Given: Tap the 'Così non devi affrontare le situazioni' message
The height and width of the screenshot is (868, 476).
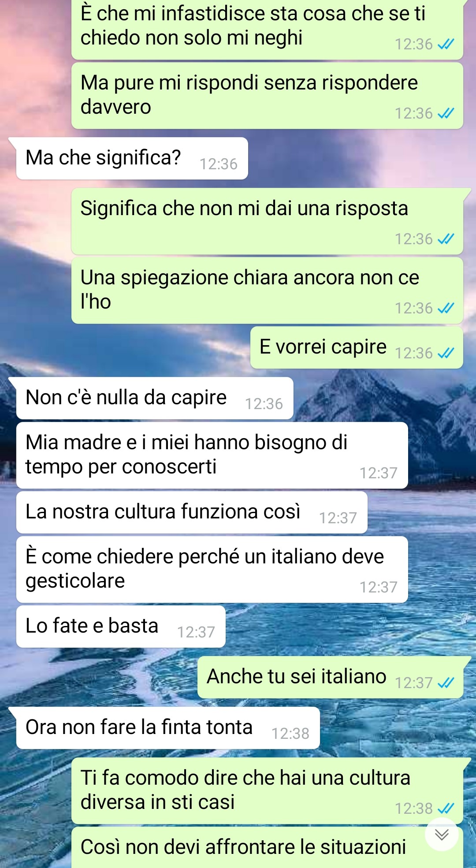Looking at the screenshot, I should coord(267,847).
